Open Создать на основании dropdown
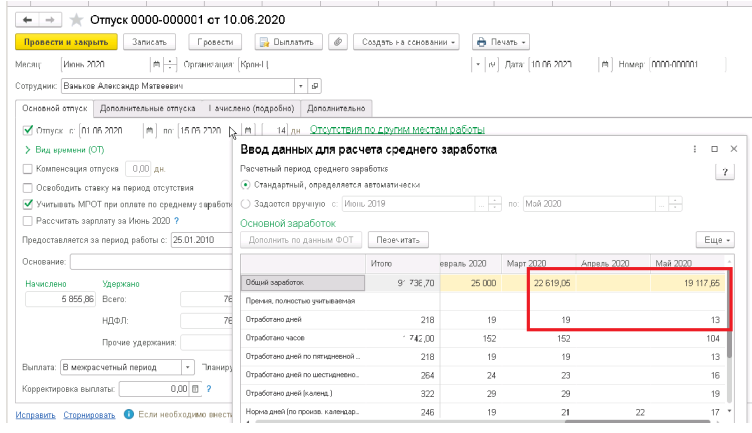 [408, 42]
